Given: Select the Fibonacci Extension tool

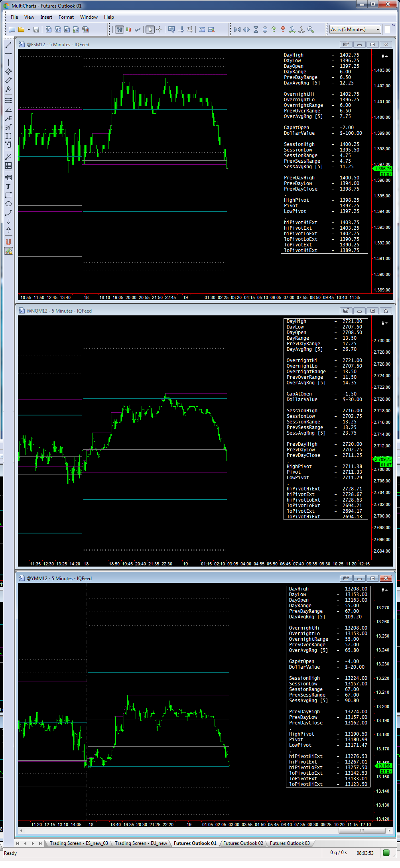Looking at the screenshot, I should tap(8, 118).
